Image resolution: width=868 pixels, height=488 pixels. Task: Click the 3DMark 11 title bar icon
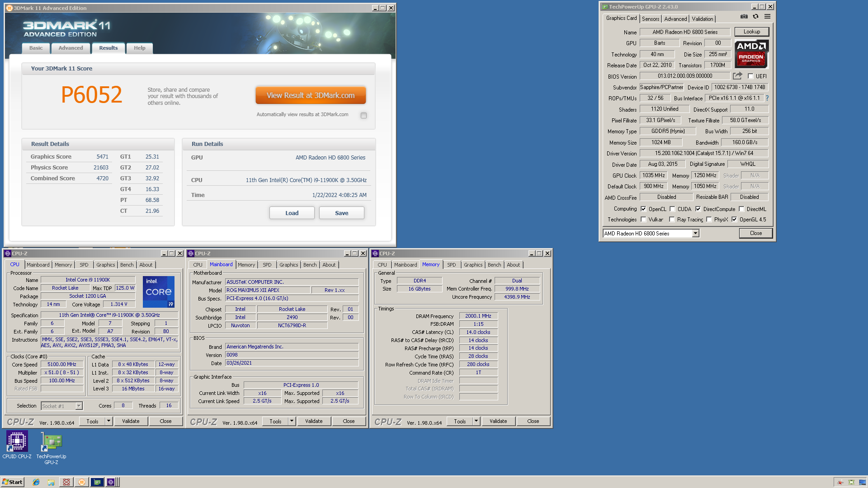tap(9, 8)
